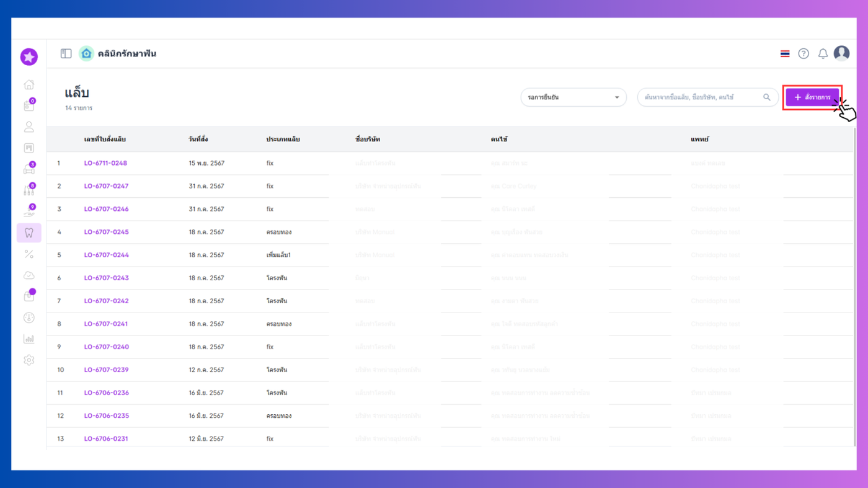
Task: Click the ครอบทอง cell in row LO-6707-0245
Action: (x=279, y=232)
